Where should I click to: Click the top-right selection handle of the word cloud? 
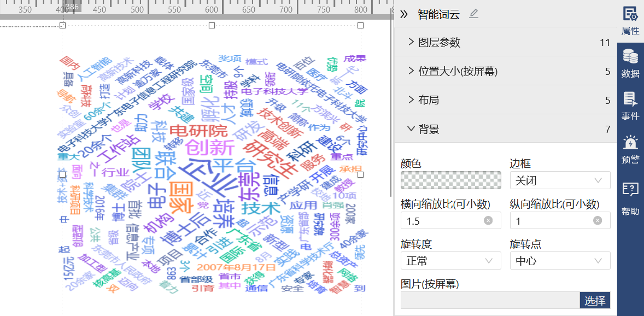[361, 26]
